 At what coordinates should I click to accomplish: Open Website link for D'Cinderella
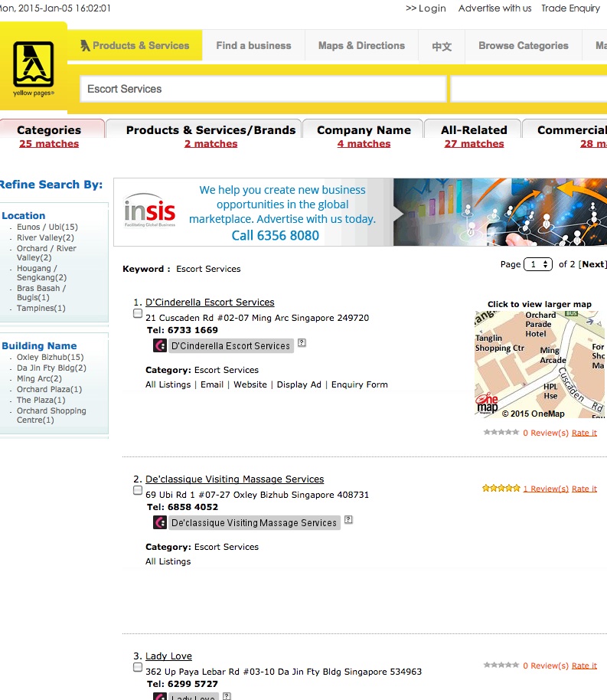250,384
